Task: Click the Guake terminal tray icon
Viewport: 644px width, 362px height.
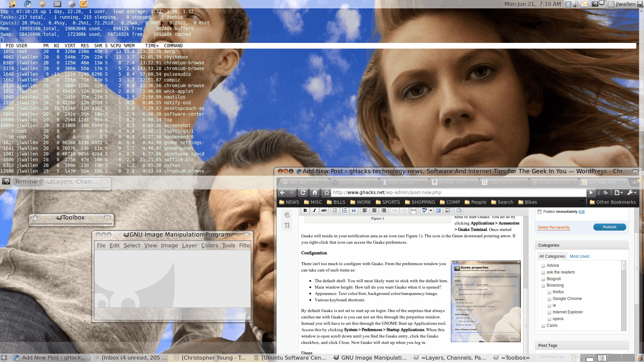Action: 594,4
